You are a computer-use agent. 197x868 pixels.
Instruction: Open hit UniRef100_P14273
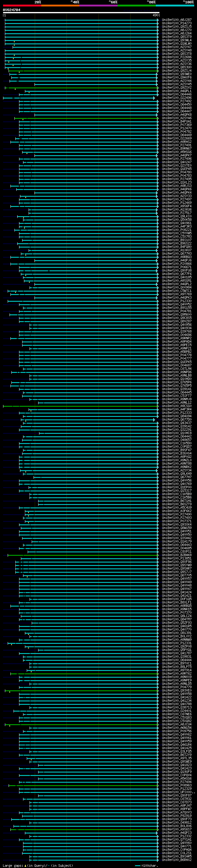[x=177, y=23]
